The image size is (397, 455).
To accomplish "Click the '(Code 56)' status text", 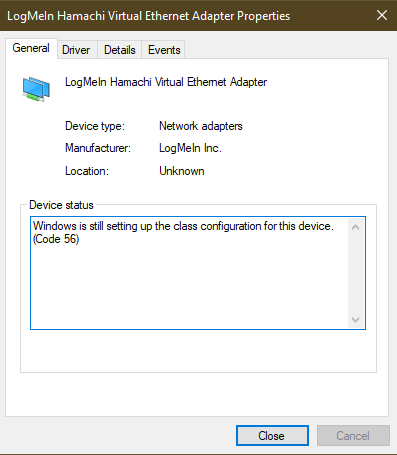I will coord(56,239).
